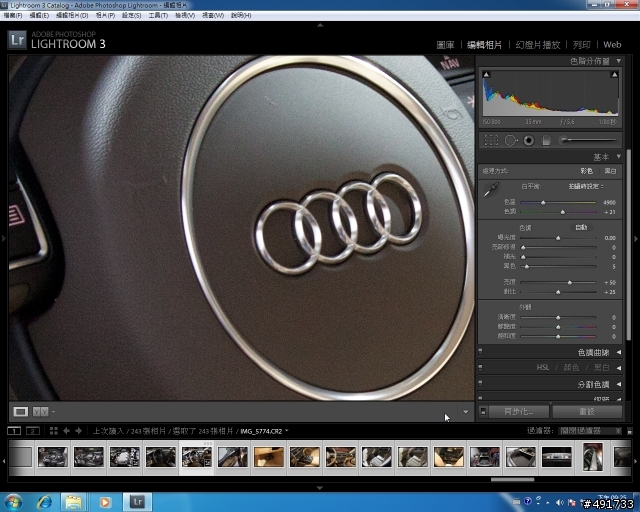Select the Spot Removal tool
This screenshot has width=640, height=512.
click(x=511, y=140)
